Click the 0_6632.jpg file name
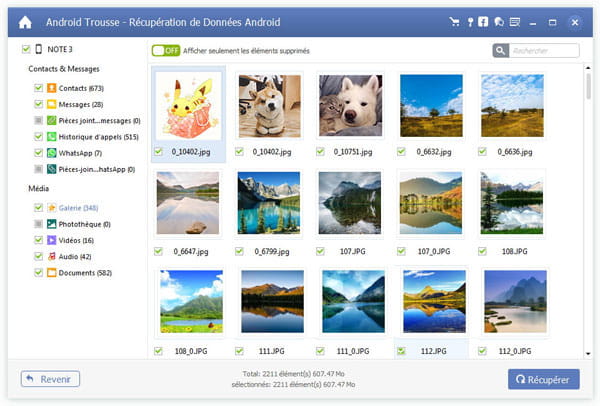 tap(434, 152)
